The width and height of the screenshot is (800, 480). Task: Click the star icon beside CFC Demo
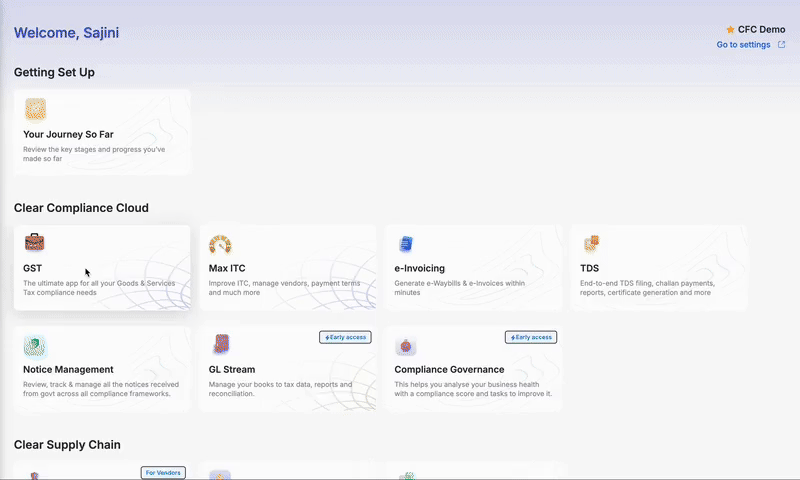(x=730, y=30)
